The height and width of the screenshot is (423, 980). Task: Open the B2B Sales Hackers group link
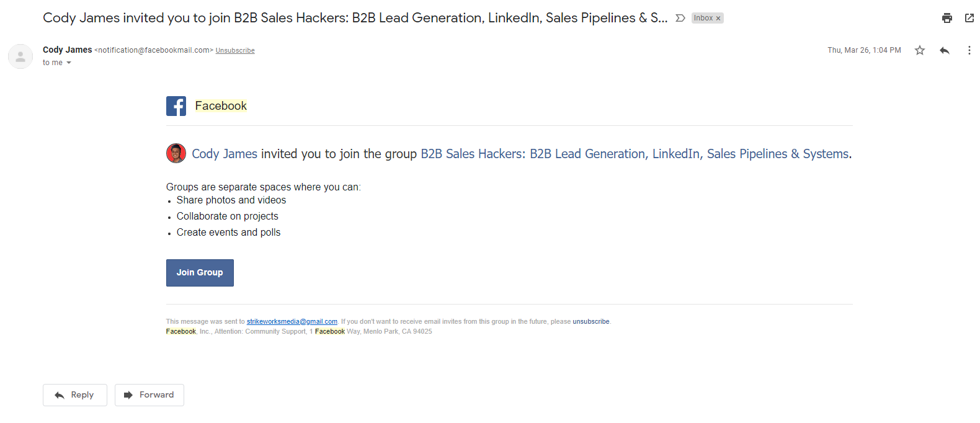pos(635,154)
